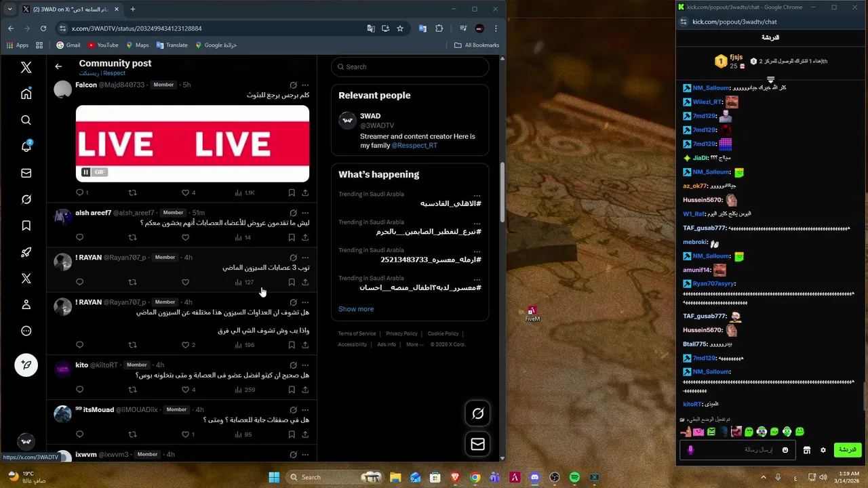
Task: Open the LIVE GIF thumbnail
Action: 193,143
